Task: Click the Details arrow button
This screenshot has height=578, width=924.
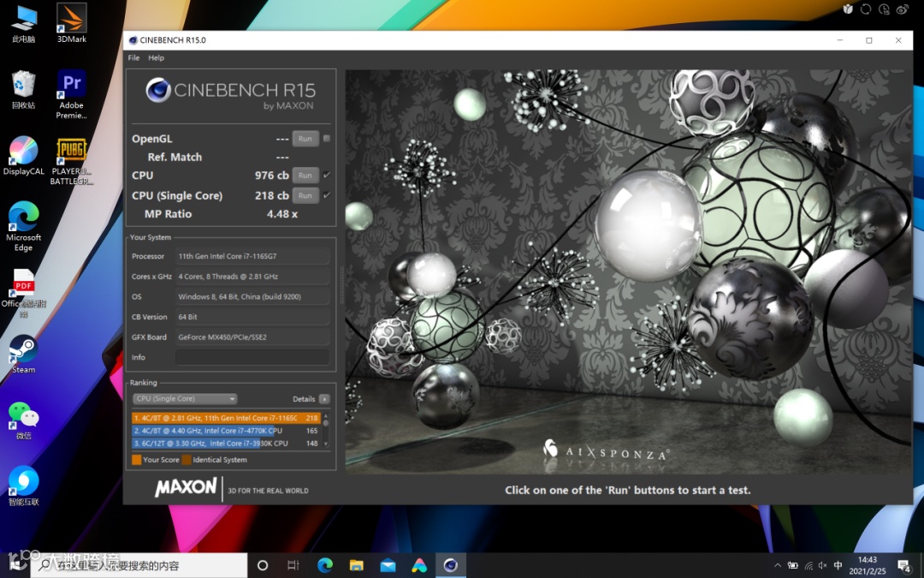Action: 324,399
